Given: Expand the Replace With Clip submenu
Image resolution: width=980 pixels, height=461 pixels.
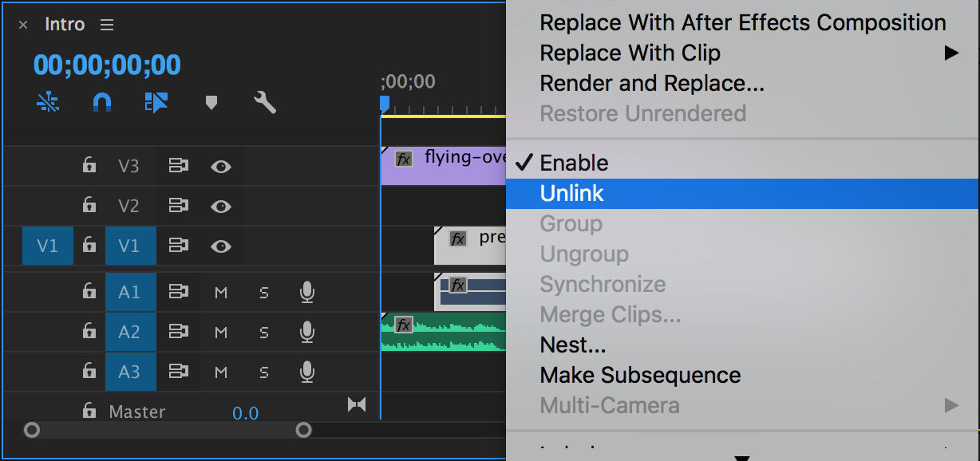Looking at the screenshot, I should (950, 53).
